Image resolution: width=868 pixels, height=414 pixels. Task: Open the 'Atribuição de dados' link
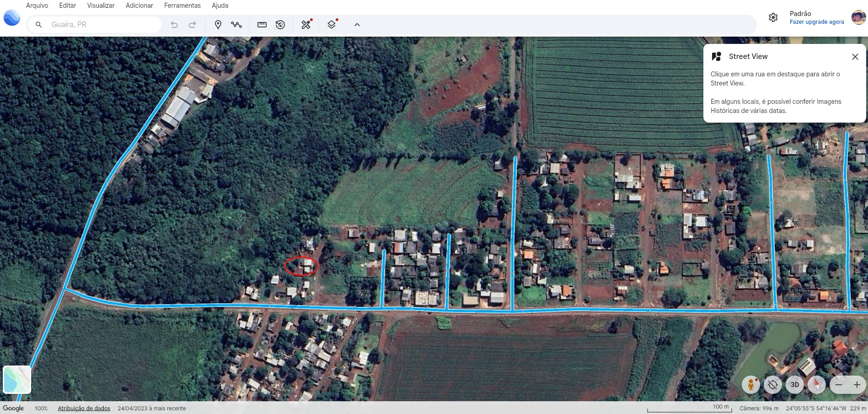tap(84, 408)
